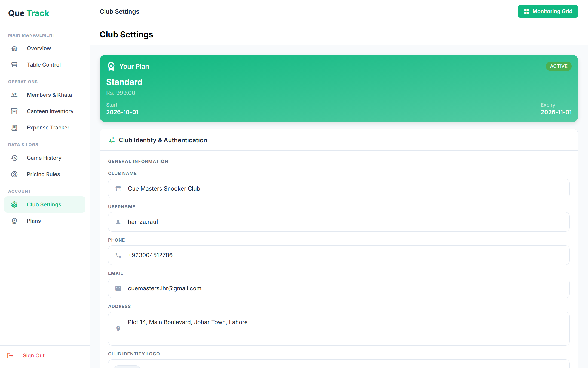588x368 pixels.
Task: Open the Expense Tracker page
Action: click(45, 128)
